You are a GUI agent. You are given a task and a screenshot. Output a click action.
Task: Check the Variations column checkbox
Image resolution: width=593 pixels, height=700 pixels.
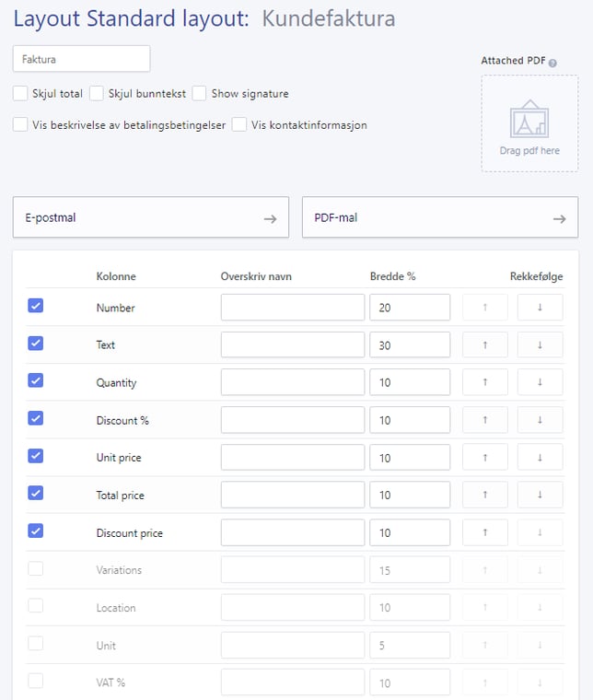36,569
